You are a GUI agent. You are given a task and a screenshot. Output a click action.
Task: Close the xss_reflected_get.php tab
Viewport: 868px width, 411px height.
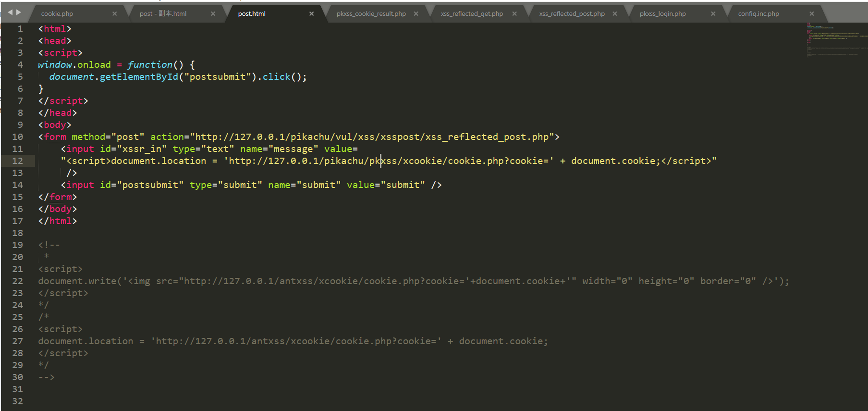pos(514,13)
